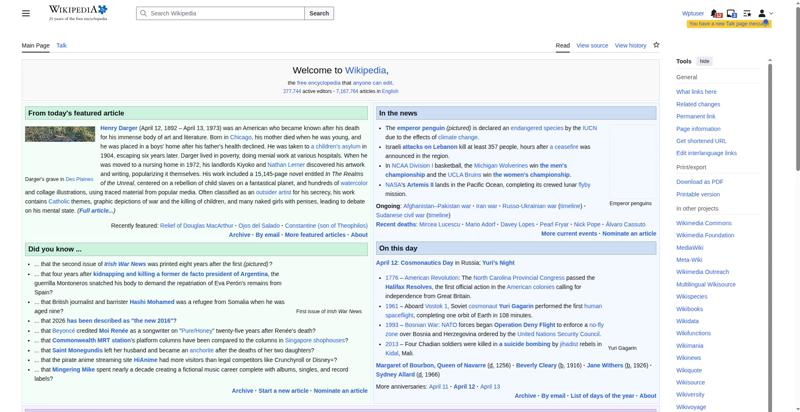Hide the Tools sidebar

point(704,61)
